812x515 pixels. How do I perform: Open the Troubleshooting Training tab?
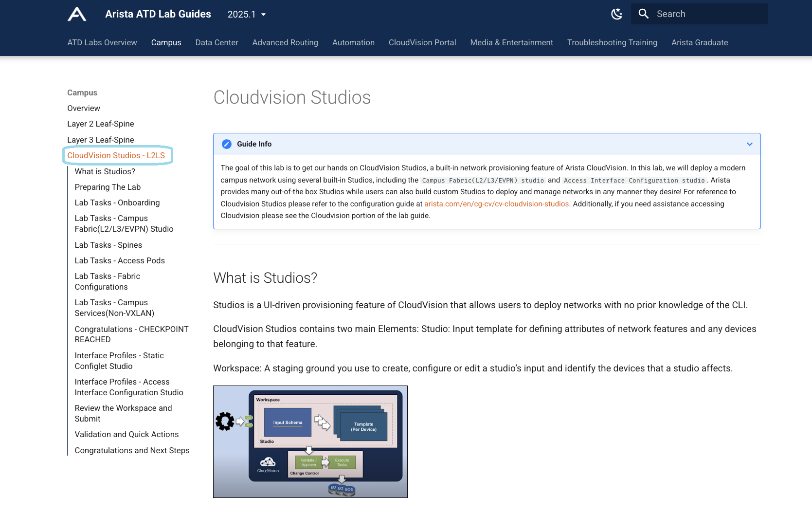(612, 43)
